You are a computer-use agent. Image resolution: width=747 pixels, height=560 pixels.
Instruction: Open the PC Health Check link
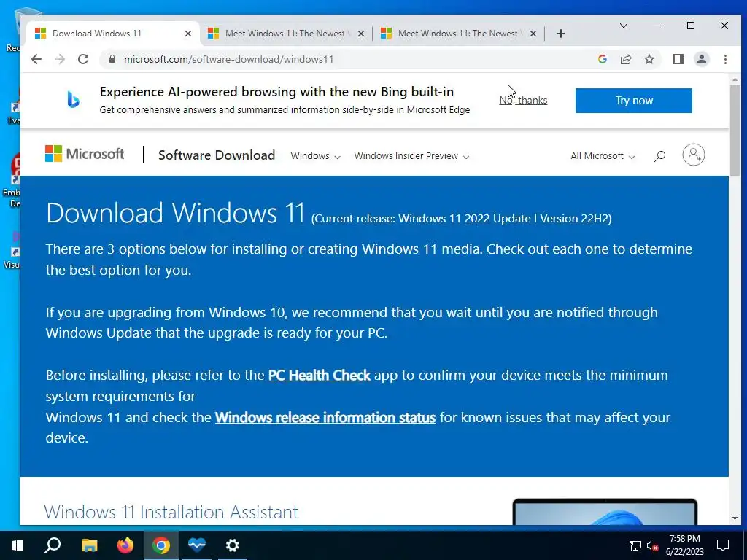click(x=320, y=376)
